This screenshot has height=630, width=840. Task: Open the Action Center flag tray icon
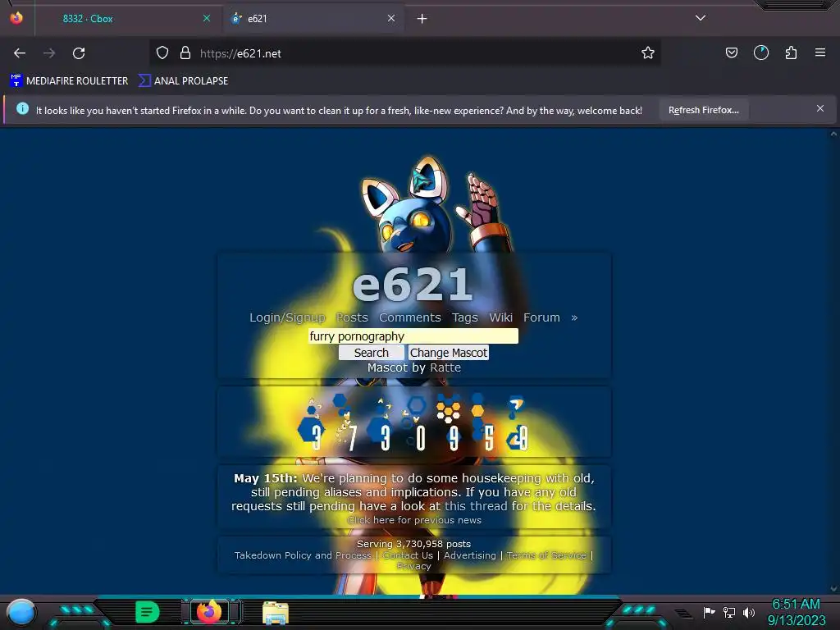click(x=709, y=612)
